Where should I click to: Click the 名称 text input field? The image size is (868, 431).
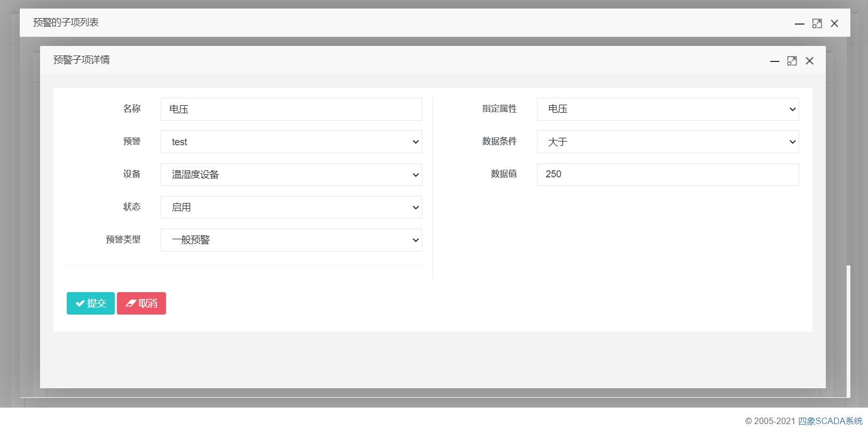coord(291,109)
